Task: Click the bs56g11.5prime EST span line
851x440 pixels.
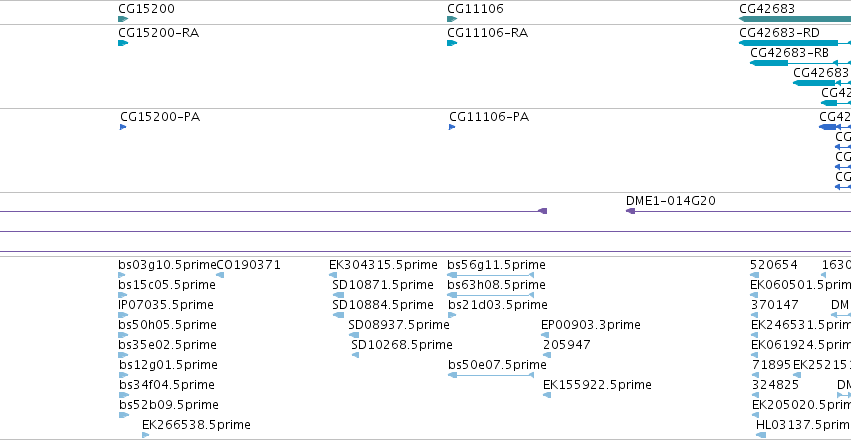Action: [491, 275]
